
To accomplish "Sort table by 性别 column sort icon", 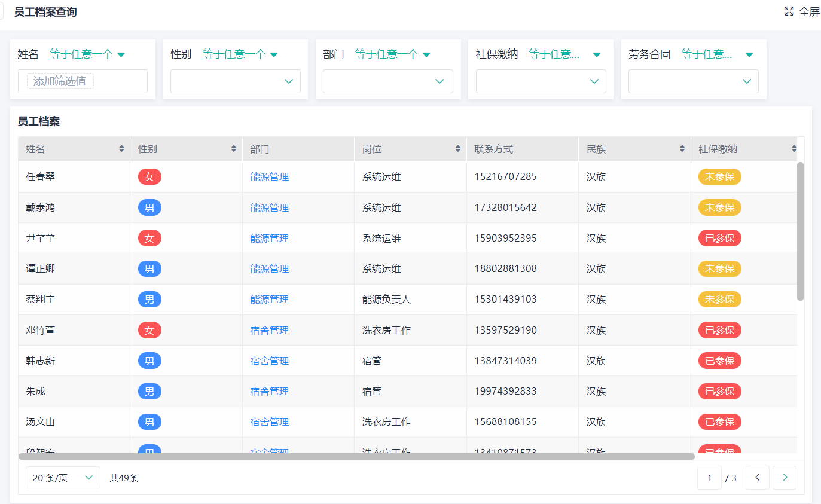I will click(x=233, y=149).
